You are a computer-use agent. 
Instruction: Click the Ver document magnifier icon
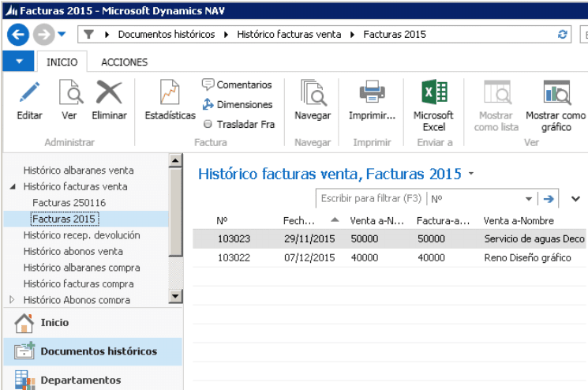tap(70, 92)
